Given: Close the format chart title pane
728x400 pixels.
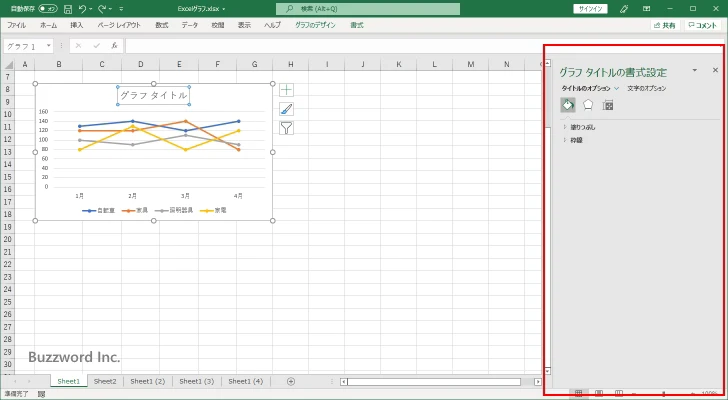Looking at the screenshot, I should point(715,70).
